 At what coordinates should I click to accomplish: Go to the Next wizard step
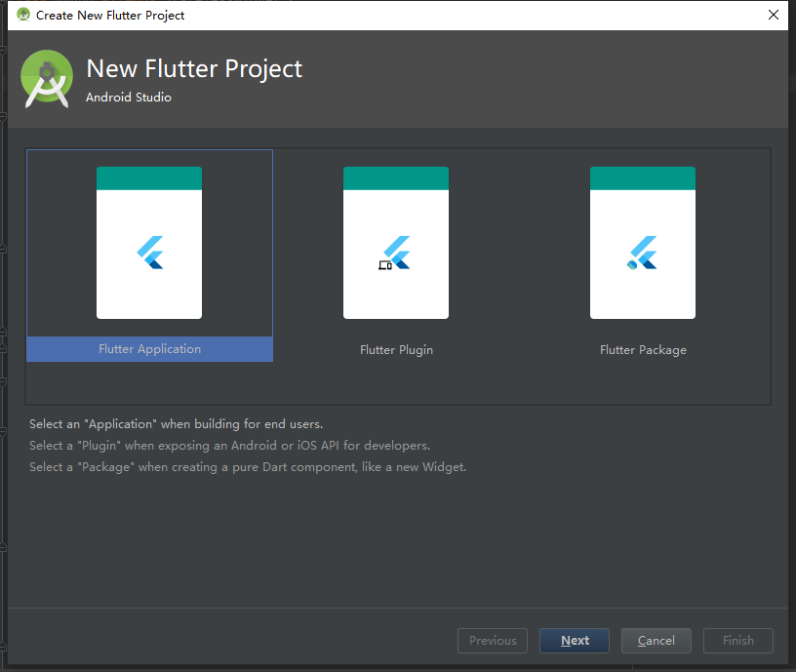pos(575,641)
